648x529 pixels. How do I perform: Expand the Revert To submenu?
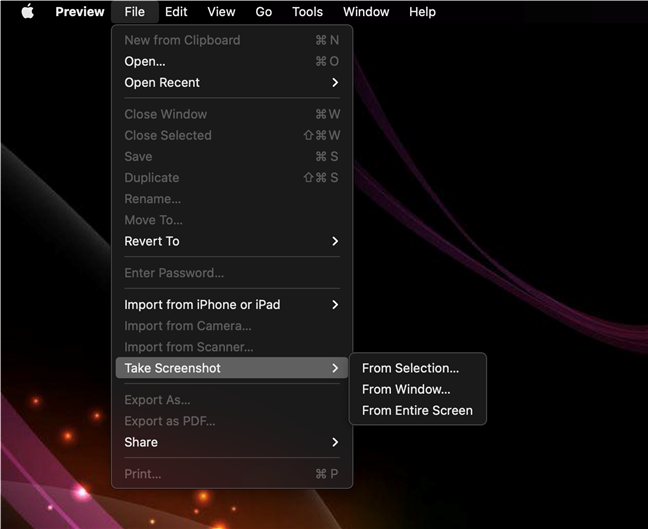coord(232,241)
